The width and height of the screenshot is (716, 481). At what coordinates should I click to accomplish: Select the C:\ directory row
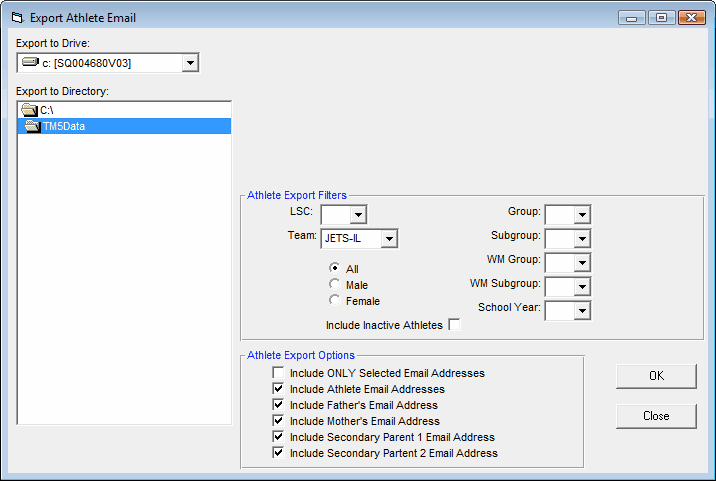click(124, 110)
